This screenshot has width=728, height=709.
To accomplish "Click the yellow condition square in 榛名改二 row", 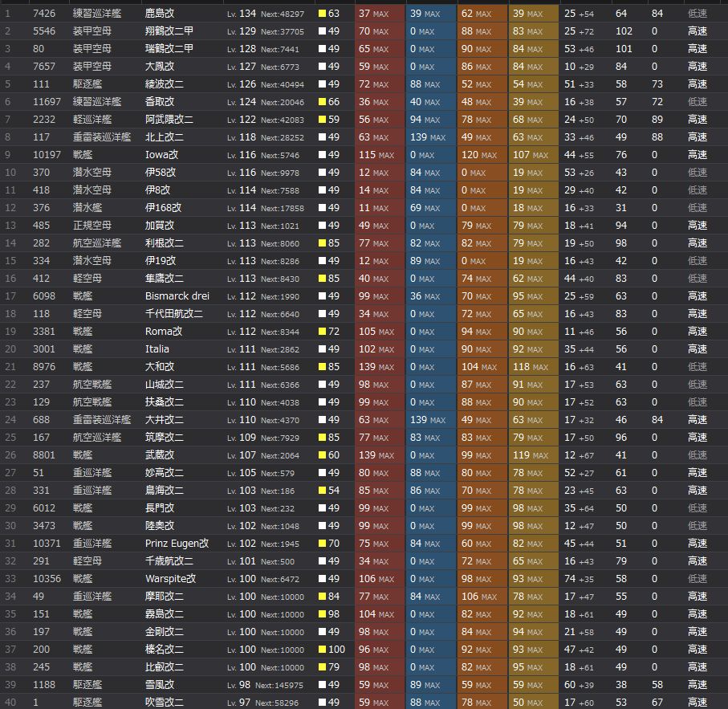I will [322, 649].
